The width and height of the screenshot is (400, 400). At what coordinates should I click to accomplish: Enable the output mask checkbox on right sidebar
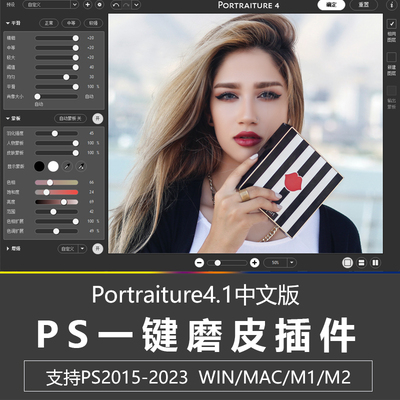(391, 90)
